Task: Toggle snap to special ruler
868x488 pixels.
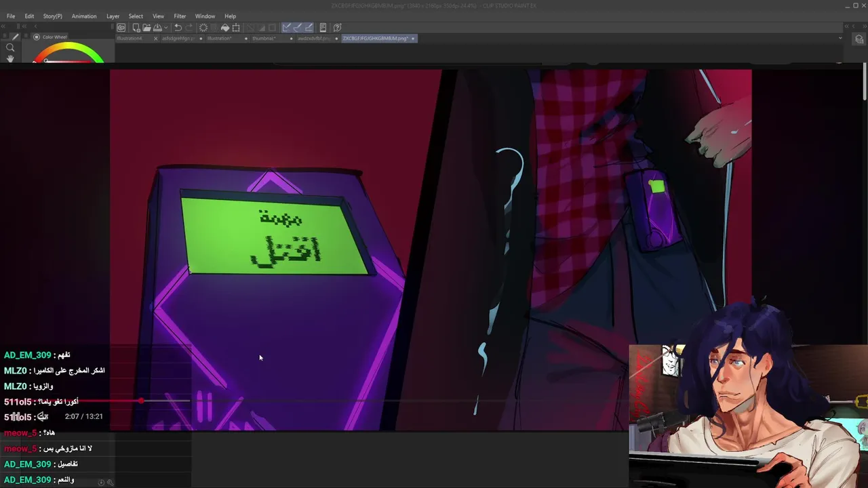Action: 298,28
